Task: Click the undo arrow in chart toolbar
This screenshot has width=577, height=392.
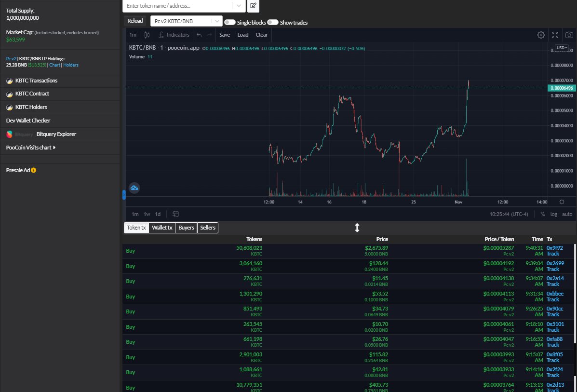Action: [199, 35]
